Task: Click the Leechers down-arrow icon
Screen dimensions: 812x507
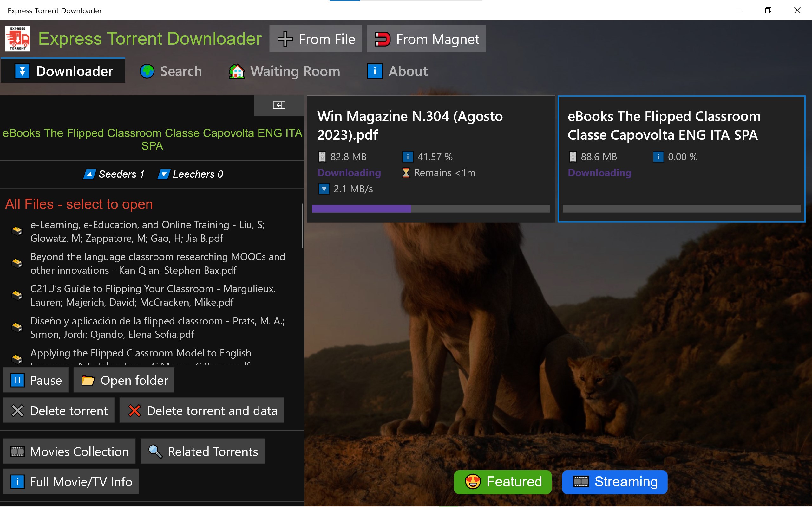Action: point(164,174)
